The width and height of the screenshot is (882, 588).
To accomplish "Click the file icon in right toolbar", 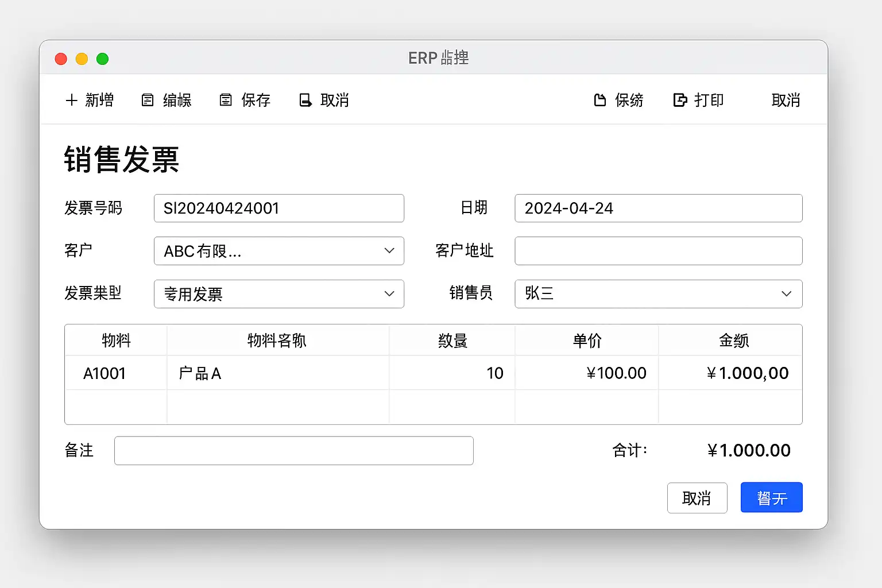I will 600,100.
